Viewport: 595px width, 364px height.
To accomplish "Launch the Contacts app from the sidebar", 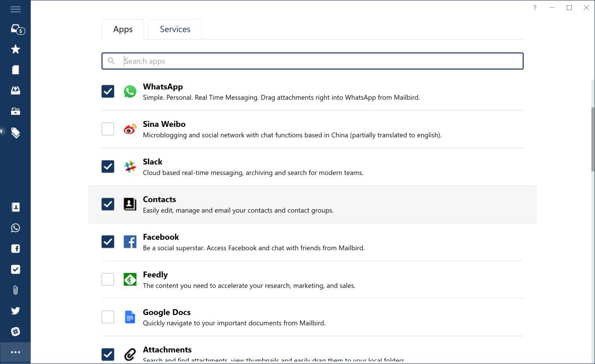I will (16, 207).
